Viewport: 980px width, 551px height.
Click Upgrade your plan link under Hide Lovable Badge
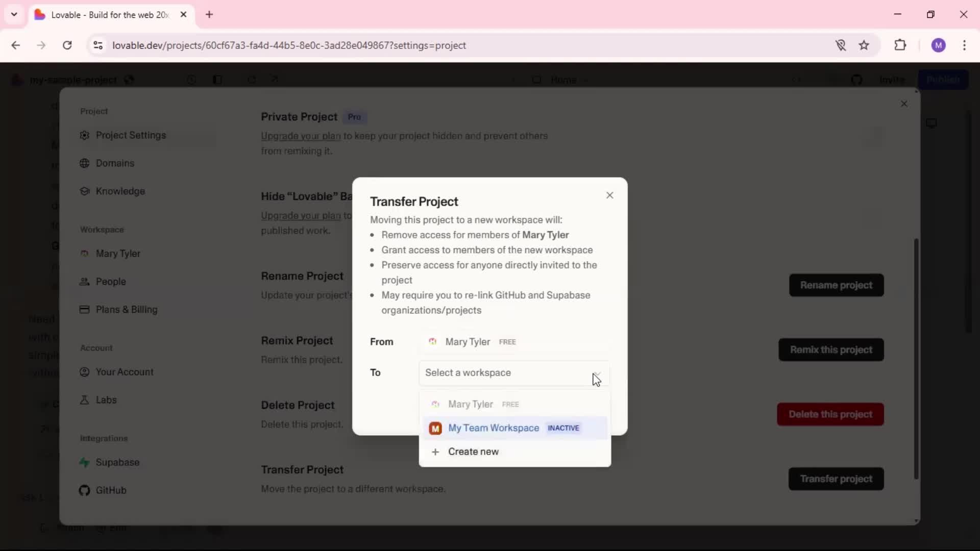[x=301, y=216]
